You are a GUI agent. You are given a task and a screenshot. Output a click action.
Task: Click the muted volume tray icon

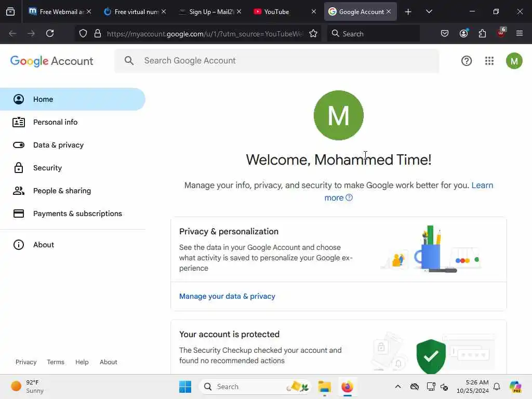tap(444, 387)
